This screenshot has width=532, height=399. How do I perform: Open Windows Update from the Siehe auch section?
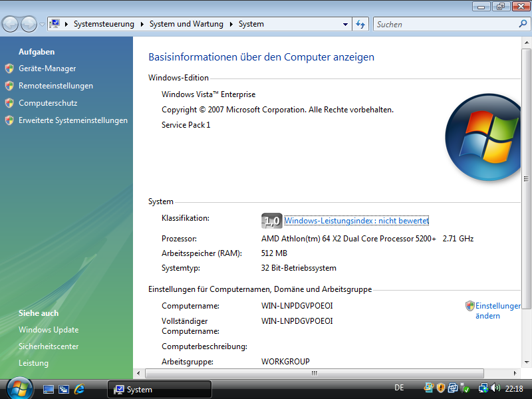coord(48,329)
